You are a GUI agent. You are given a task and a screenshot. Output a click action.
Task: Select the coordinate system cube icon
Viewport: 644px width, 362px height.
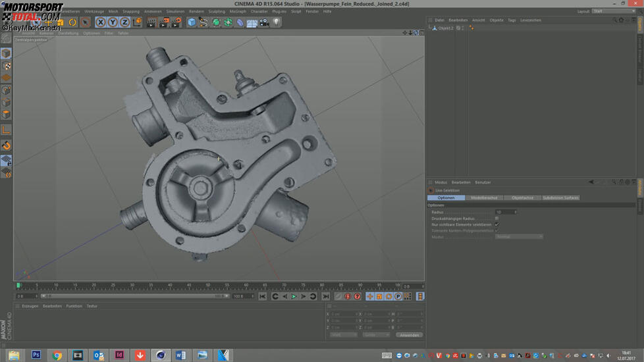pyautogui.click(x=137, y=22)
